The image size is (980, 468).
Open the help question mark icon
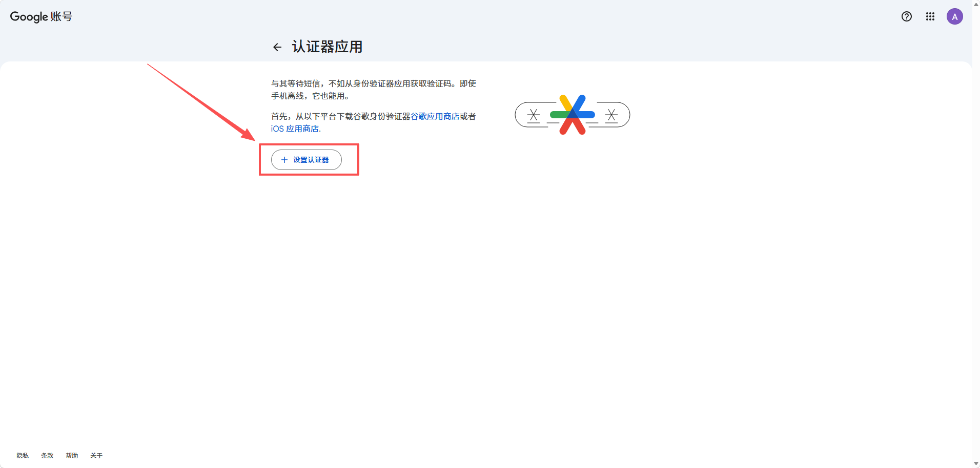pos(906,16)
